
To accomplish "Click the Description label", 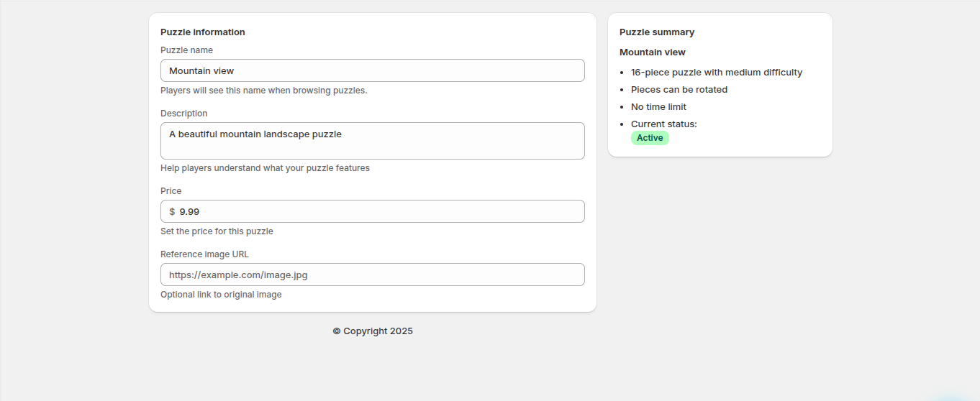I will pyautogui.click(x=183, y=114).
